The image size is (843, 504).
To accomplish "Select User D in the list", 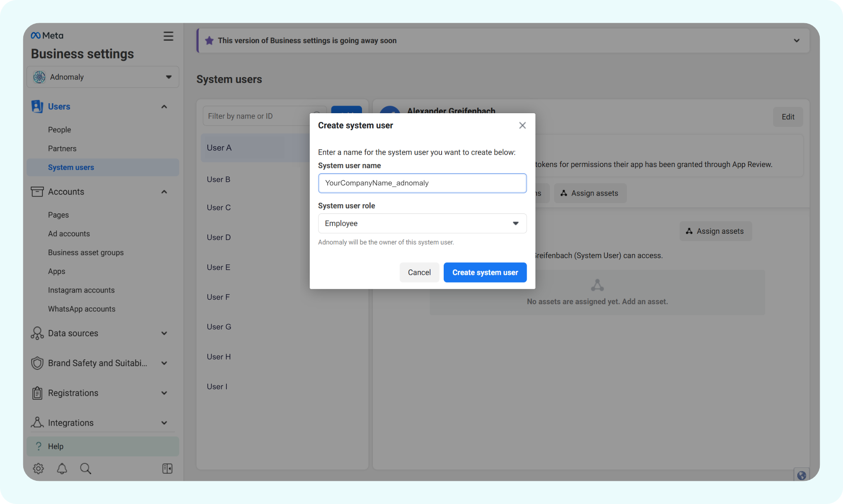I will pos(219,237).
